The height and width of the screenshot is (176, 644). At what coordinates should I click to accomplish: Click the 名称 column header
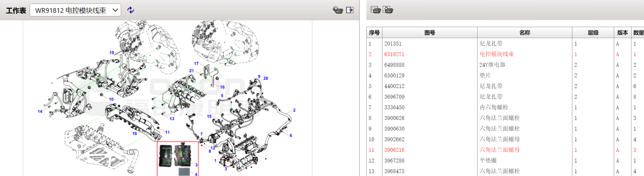tap(524, 33)
